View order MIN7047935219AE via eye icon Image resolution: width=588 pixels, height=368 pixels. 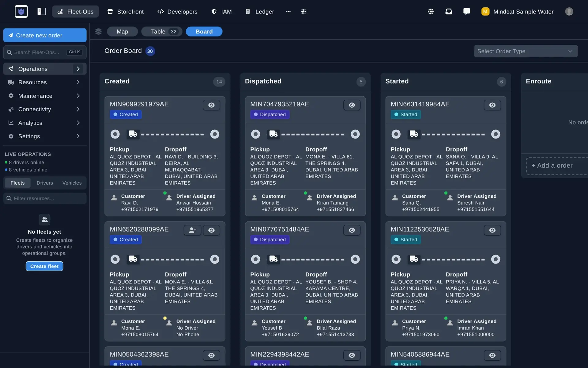(x=352, y=105)
